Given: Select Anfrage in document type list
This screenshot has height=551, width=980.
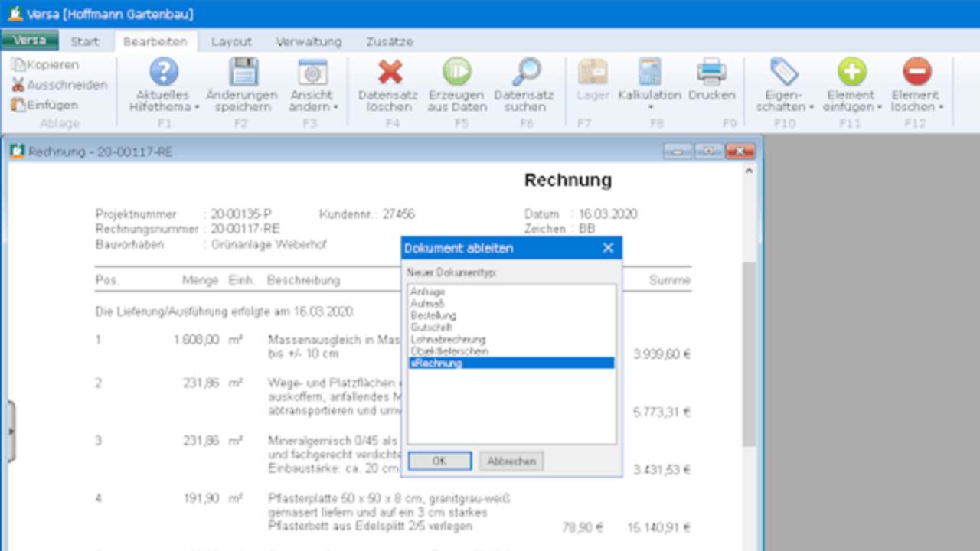Looking at the screenshot, I should point(511,292).
